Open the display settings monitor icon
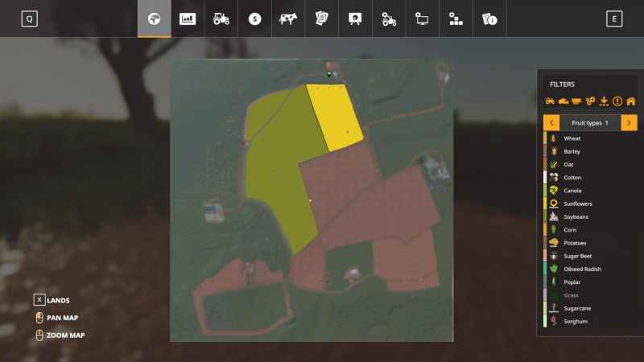 click(422, 19)
